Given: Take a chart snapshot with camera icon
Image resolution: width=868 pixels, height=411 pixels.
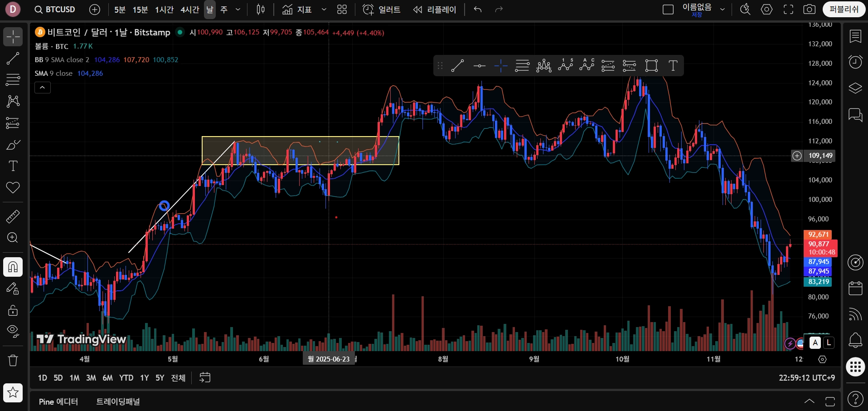Looking at the screenshot, I should click(809, 10).
